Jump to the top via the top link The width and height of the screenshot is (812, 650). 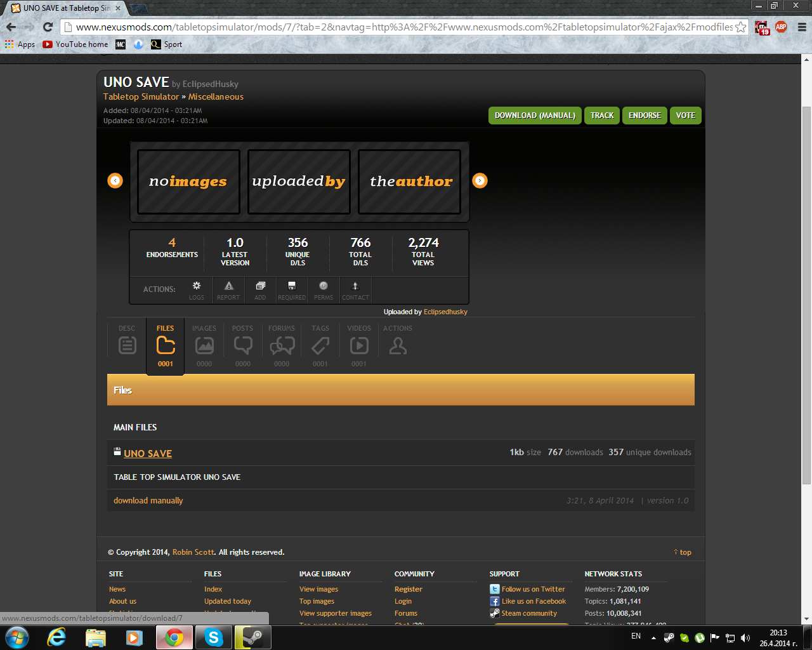click(x=683, y=552)
